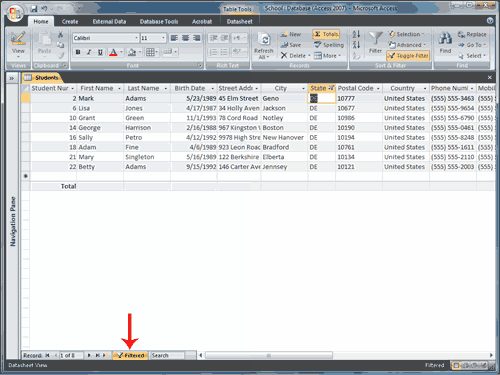Toggle bold formatting in Font group
Screen dimensions: 500x375
(78, 52)
